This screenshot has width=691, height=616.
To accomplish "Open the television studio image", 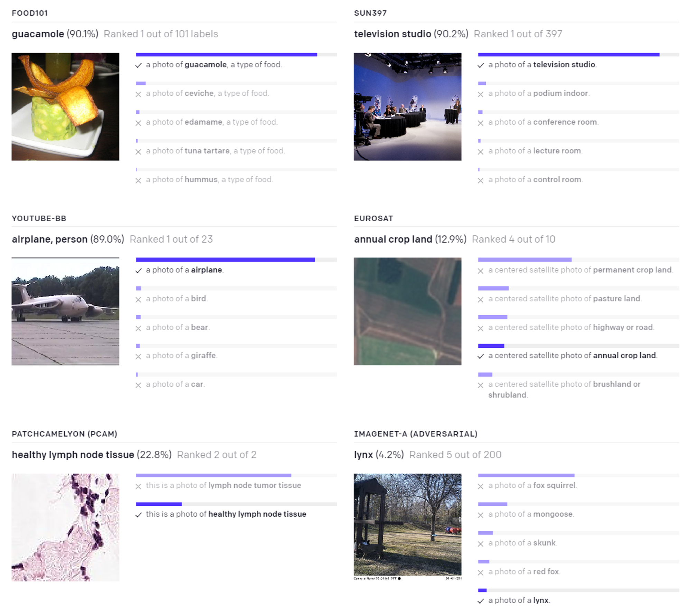I will [407, 106].
